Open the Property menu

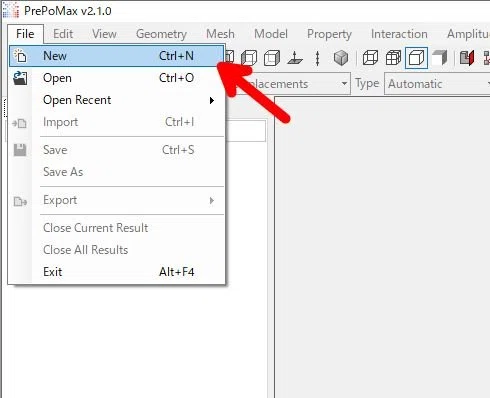click(329, 34)
